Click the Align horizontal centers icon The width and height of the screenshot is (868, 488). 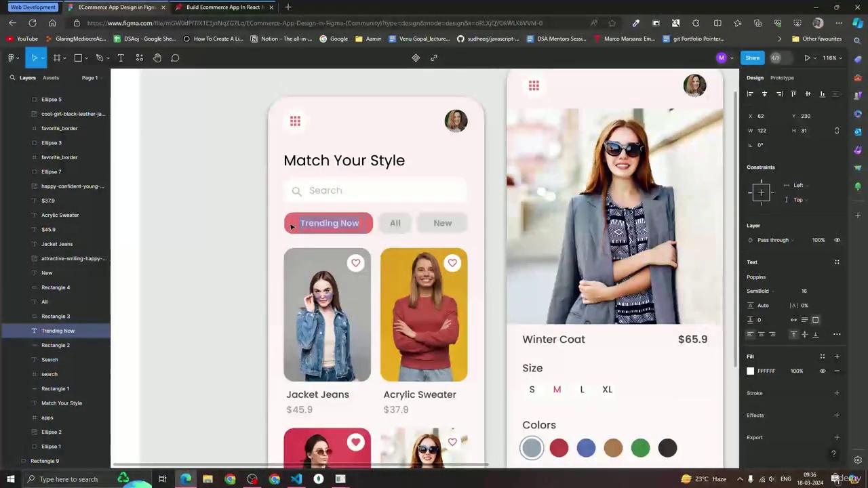(x=764, y=94)
